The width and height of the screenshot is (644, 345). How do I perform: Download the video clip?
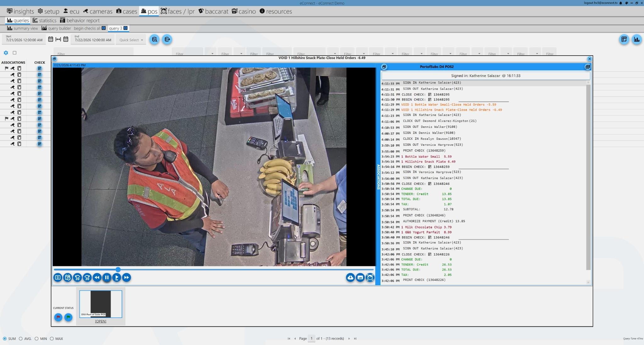350,277
